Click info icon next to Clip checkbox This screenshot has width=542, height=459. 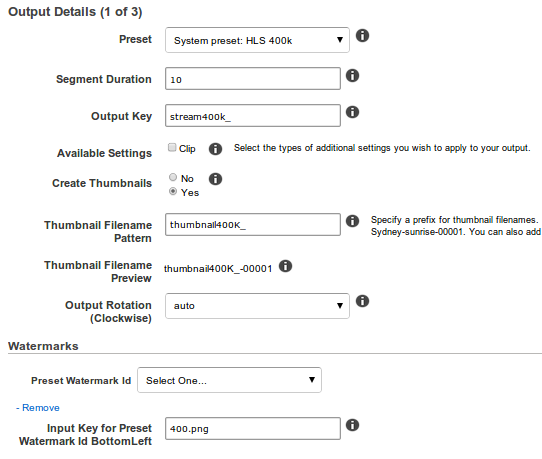click(215, 149)
